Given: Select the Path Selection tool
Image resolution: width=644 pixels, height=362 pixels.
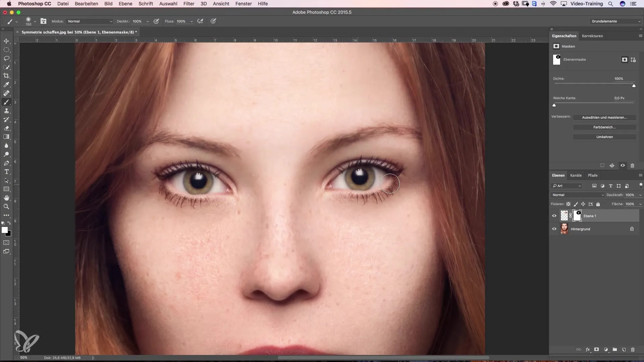Looking at the screenshot, I should pos(6,181).
